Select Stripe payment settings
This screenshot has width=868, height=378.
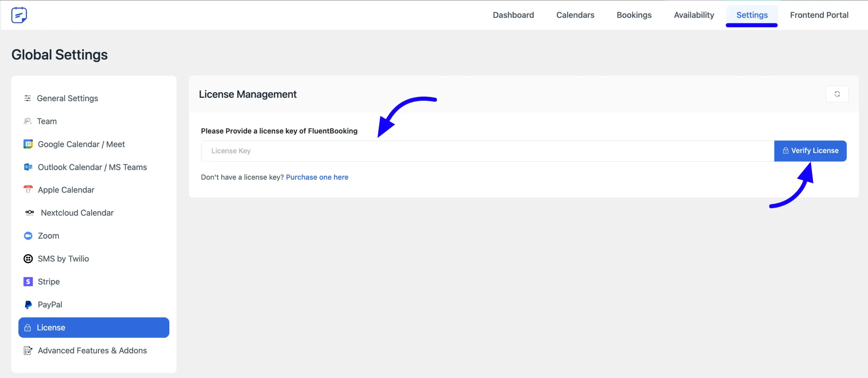(x=94, y=282)
